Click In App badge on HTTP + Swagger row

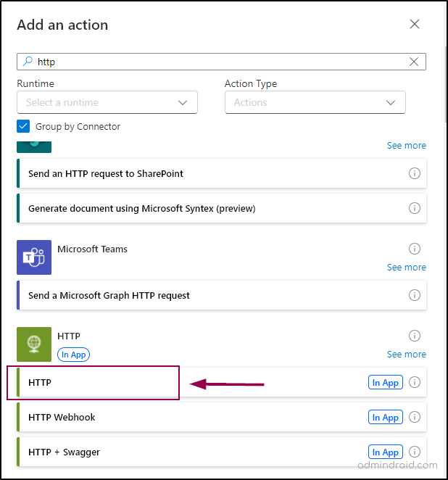tap(385, 452)
